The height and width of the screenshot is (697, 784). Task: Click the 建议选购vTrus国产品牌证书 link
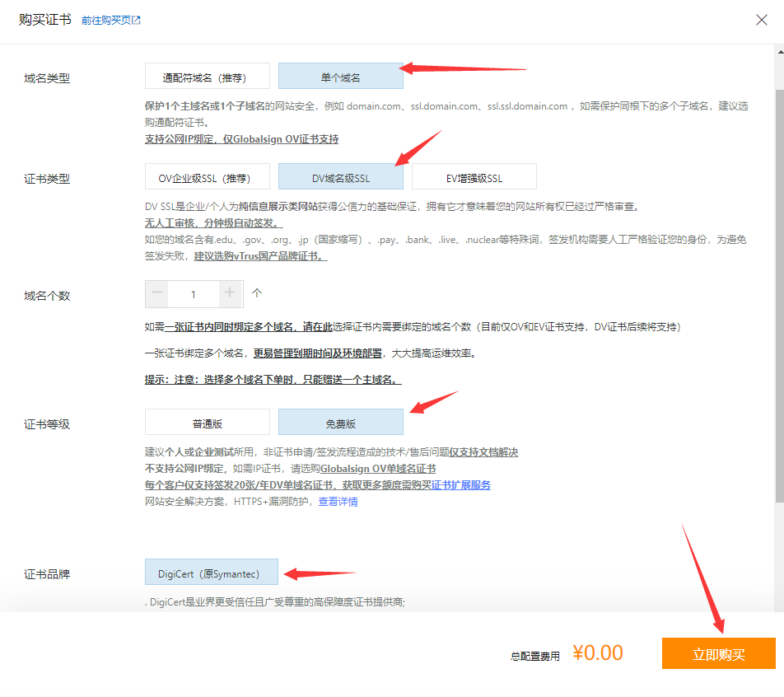(x=260, y=255)
